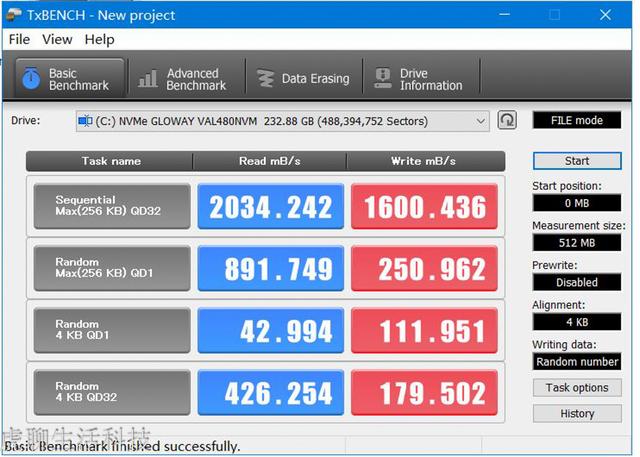Screen dimensions: 640x457
Task: Click the Read mB/s column header
Action: pos(269,161)
